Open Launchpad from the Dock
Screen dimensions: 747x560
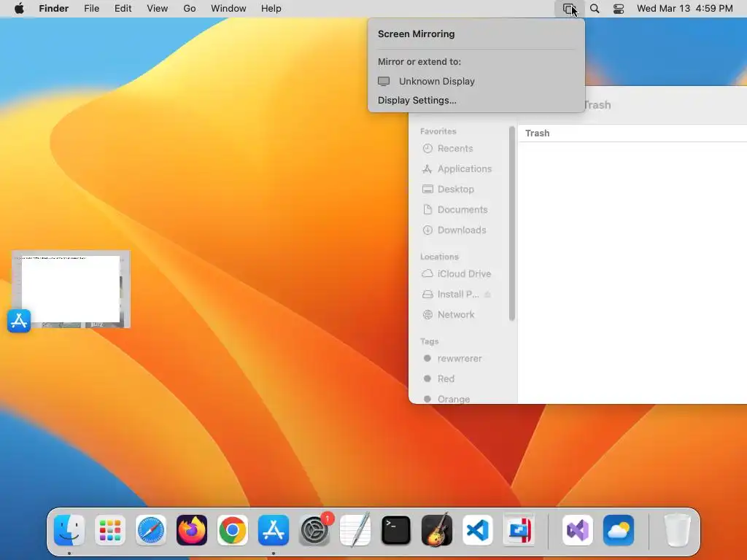click(x=110, y=531)
